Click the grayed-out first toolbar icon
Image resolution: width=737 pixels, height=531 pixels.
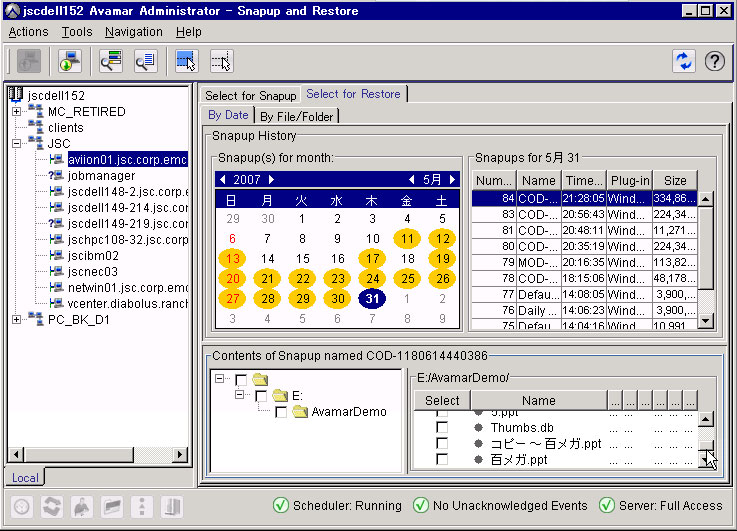click(x=29, y=61)
